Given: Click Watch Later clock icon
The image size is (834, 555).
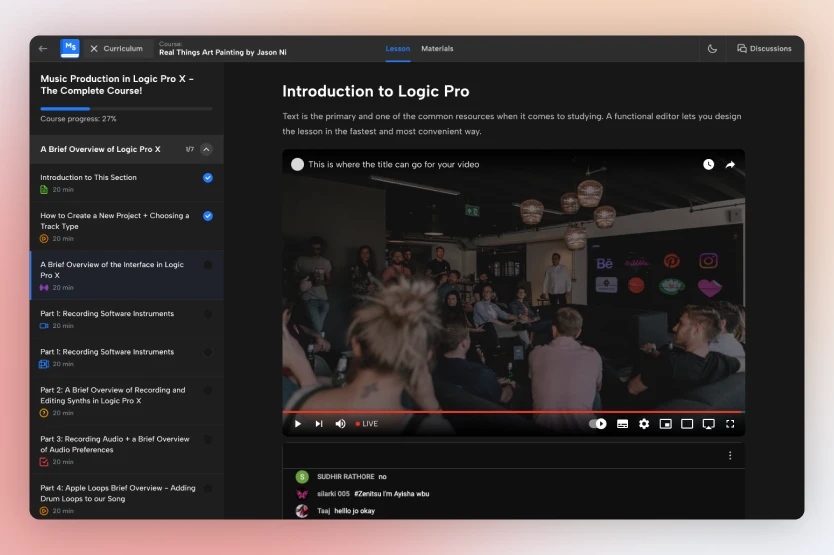Looking at the screenshot, I should point(708,165).
